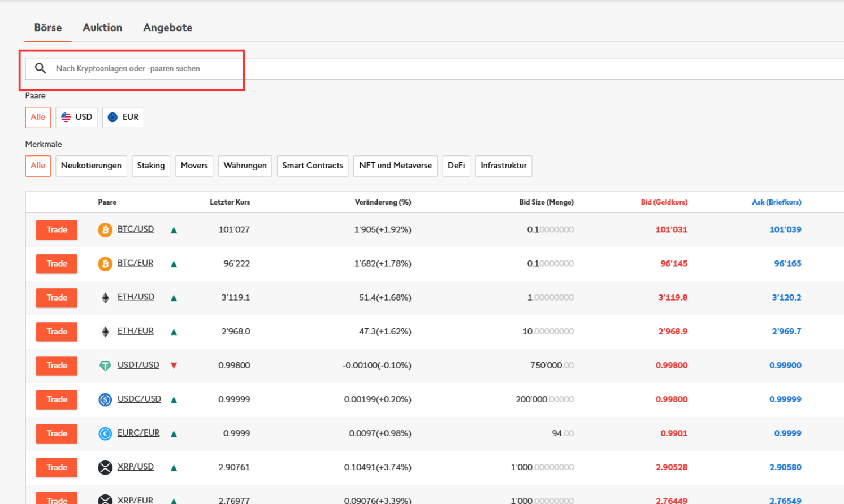Click the Bid Size (Menge) column header
This screenshot has height=504, width=844.
click(547, 202)
